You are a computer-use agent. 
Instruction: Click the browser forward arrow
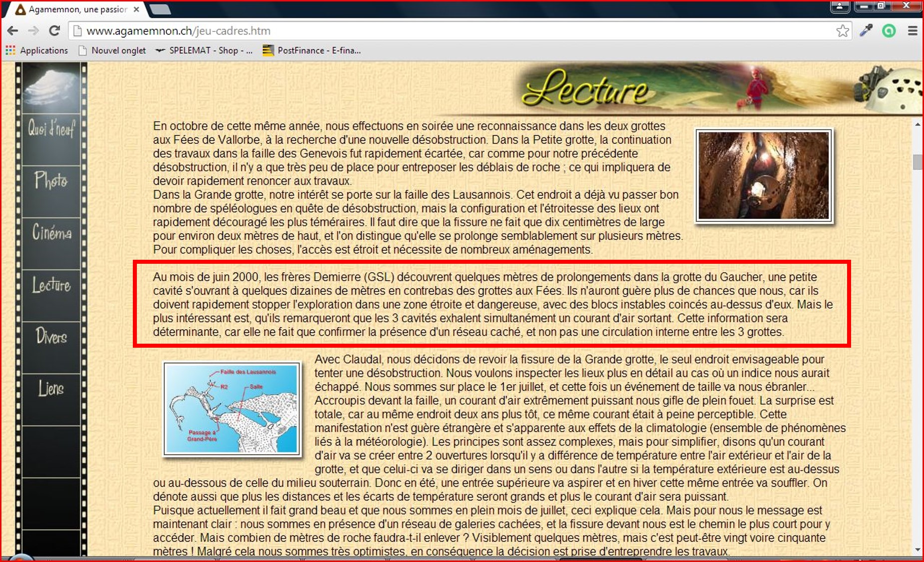[x=33, y=31]
